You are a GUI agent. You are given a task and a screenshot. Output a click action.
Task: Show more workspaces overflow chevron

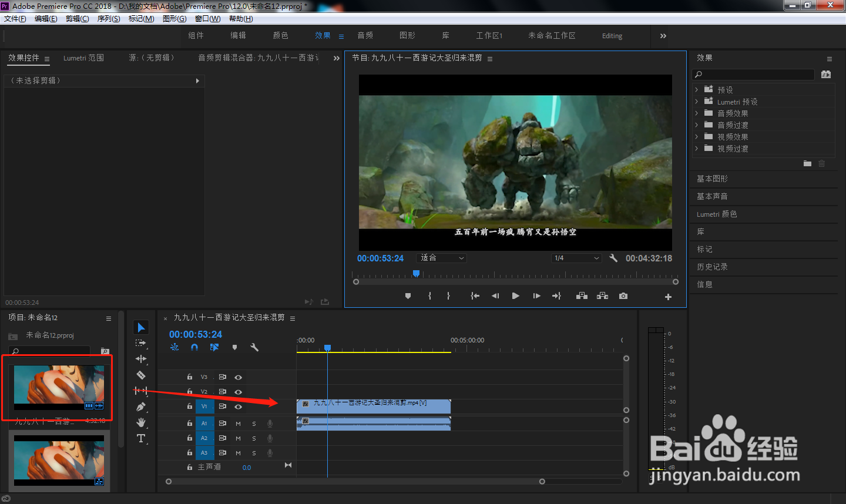[x=663, y=36]
